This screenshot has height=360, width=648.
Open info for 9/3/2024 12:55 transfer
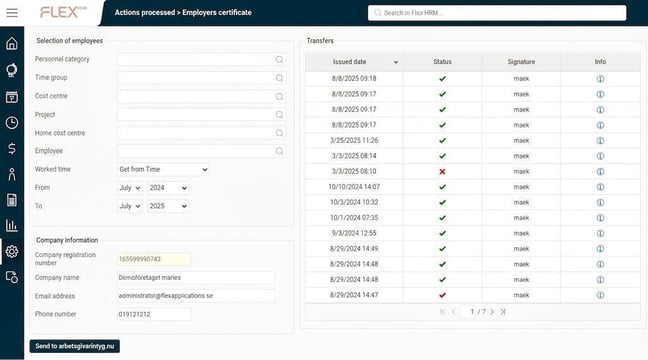pyautogui.click(x=600, y=234)
